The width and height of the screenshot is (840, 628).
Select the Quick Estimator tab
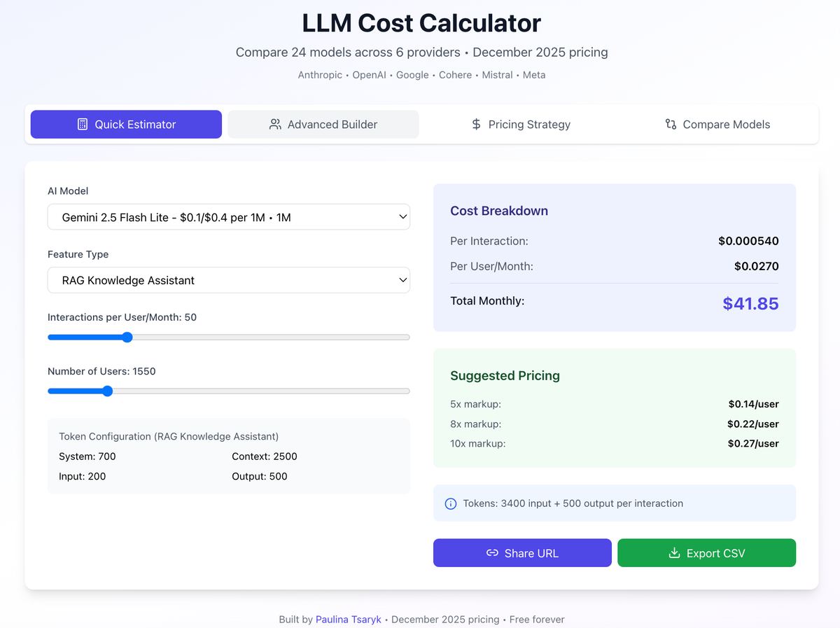[126, 124]
